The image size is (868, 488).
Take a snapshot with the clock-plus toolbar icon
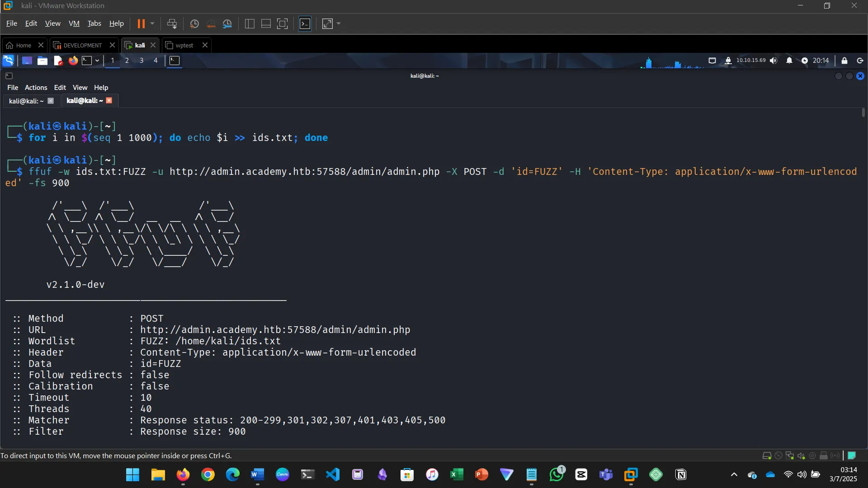coord(194,23)
